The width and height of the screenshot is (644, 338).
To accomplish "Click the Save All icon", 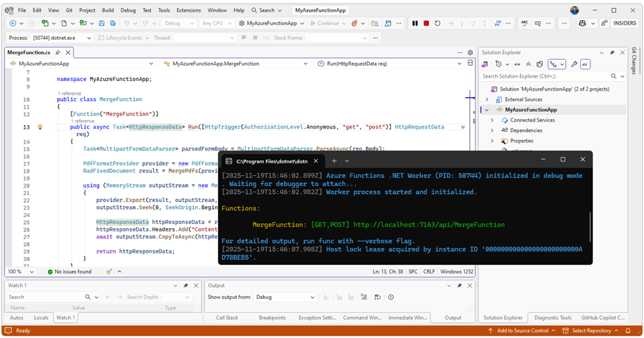I will pos(113,23).
